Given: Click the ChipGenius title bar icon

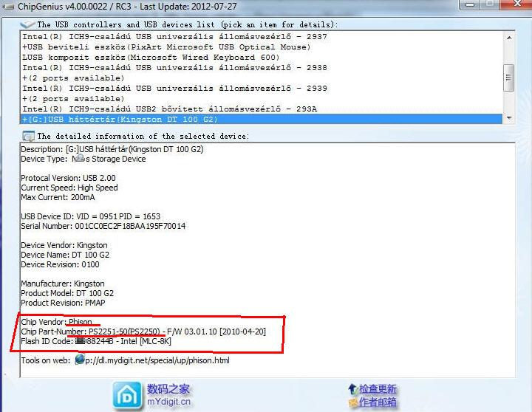Looking at the screenshot, I should coord(7,7).
